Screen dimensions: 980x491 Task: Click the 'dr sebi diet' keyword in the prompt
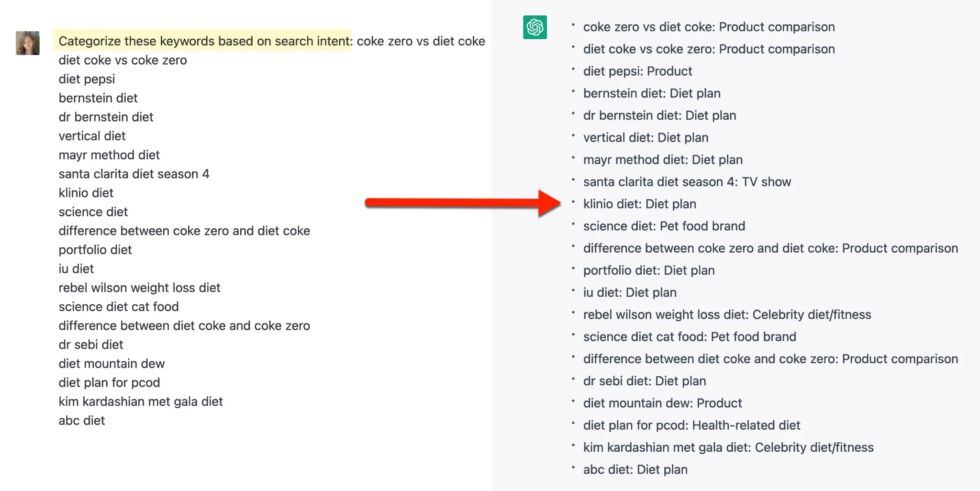91,345
